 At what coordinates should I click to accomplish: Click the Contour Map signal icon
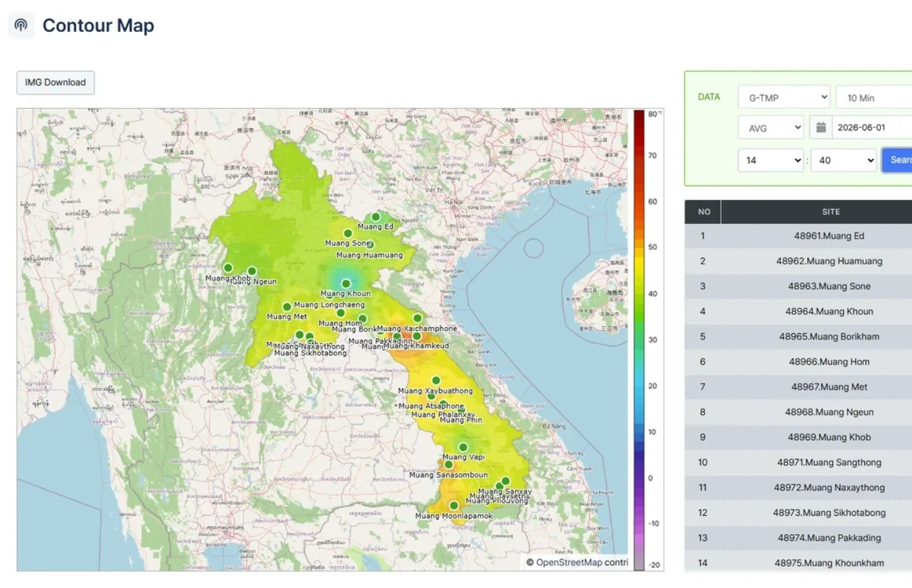(21, 25)
